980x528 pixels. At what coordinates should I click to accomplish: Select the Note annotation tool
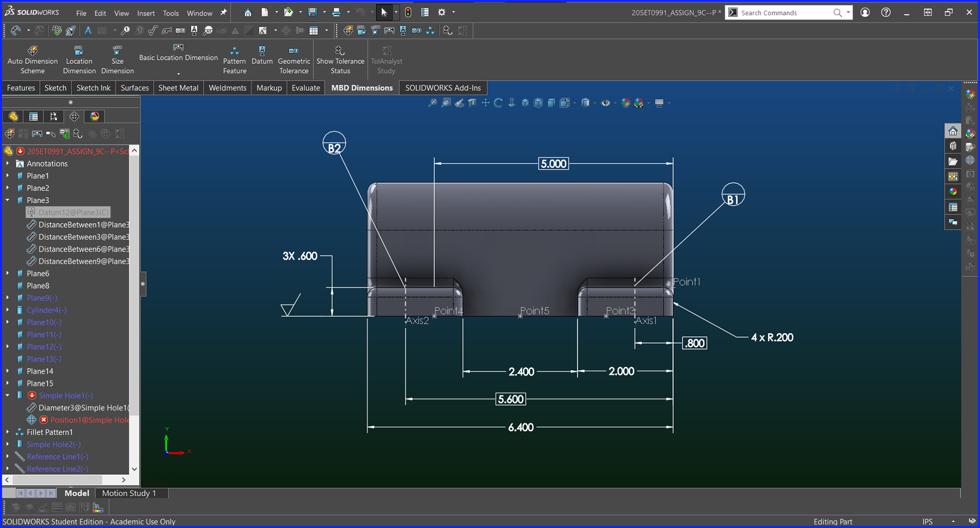coord(88,31)
